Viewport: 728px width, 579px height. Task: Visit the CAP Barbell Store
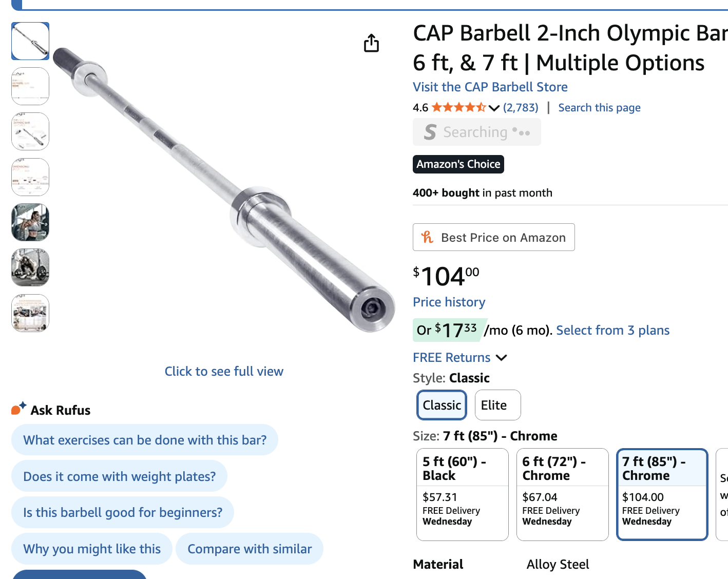tap(490, 87)
